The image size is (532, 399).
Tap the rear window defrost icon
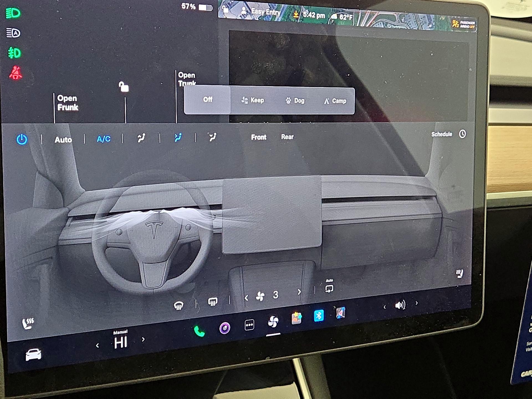tap(212, 302)
